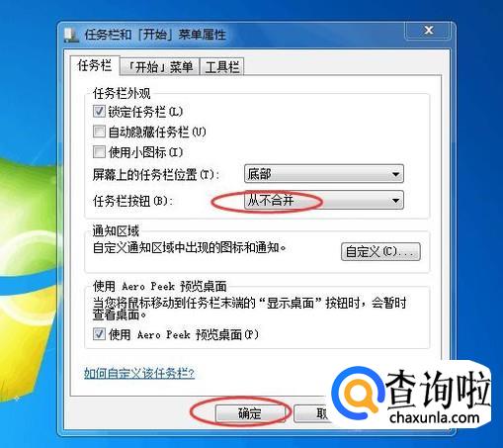
Task: Click the arrow on the 从不合并 dropdown
Action: 395,200
